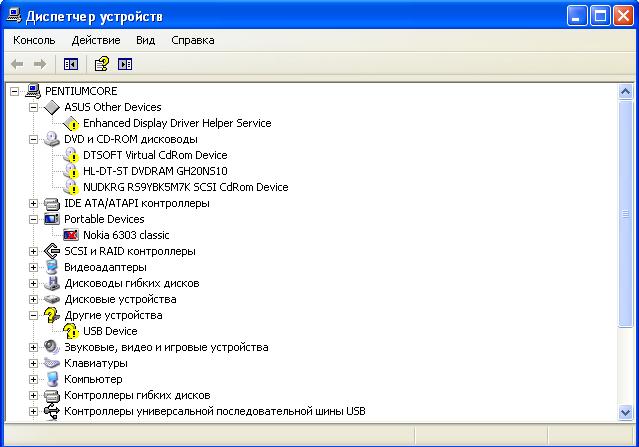Expand the Клавиатуры node
This screenshot has height=447, width=639.
[x=33, y=363]
